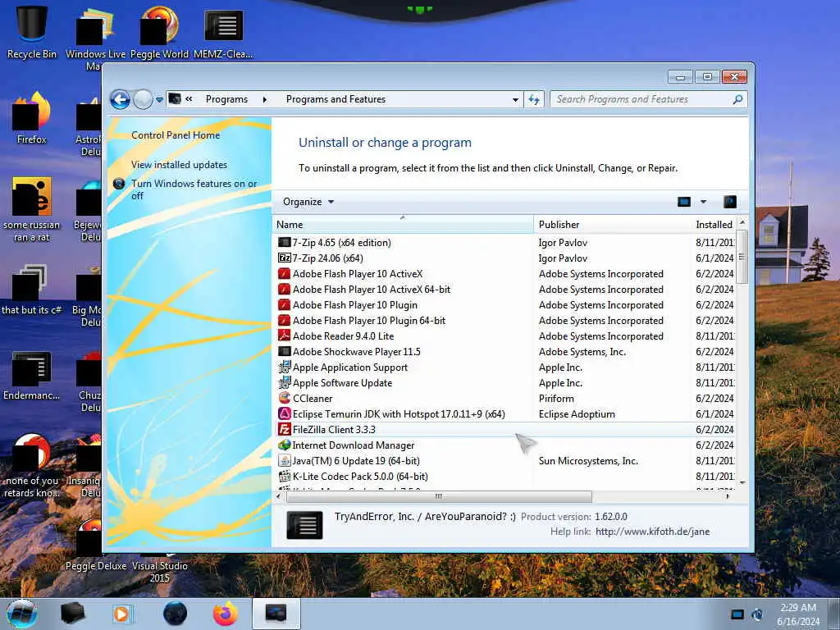This screenshot has width=840, height=630.
Task: Expand the arrow after Programs breadcrumb
Action: 265,99
